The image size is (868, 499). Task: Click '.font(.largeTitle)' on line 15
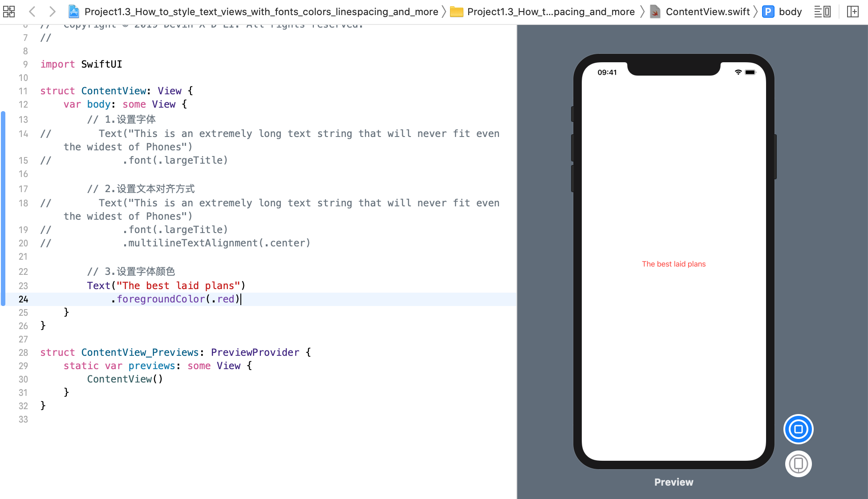coord(175,160)
